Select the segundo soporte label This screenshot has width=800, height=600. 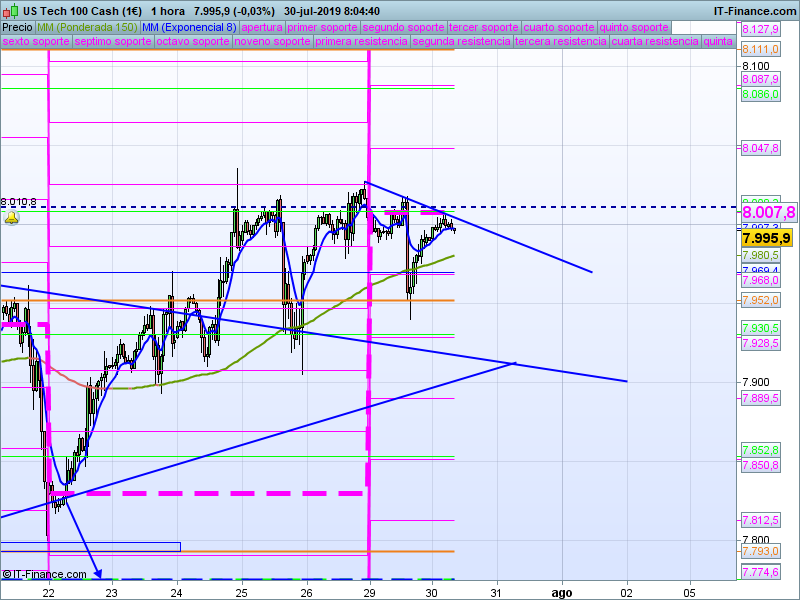(402, 27)
